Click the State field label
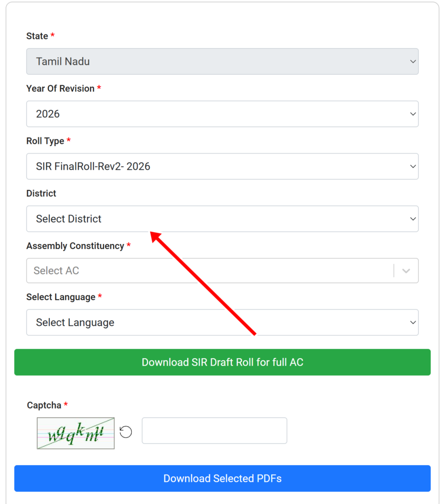 [37, 36]
